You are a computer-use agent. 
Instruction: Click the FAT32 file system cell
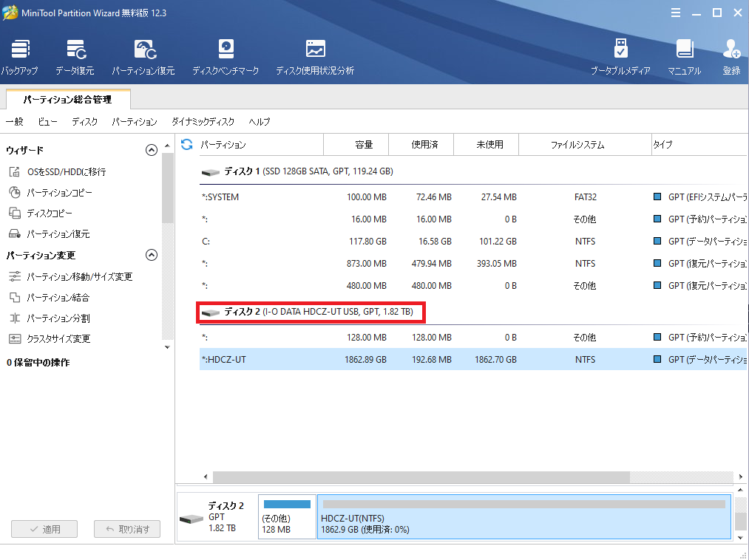tap(585, 197)
